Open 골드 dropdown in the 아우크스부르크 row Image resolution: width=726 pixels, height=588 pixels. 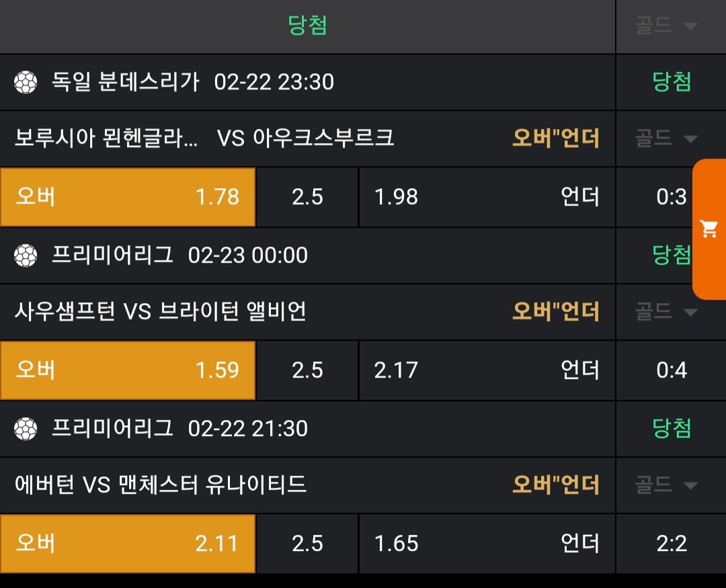click(x=665, y=138)
